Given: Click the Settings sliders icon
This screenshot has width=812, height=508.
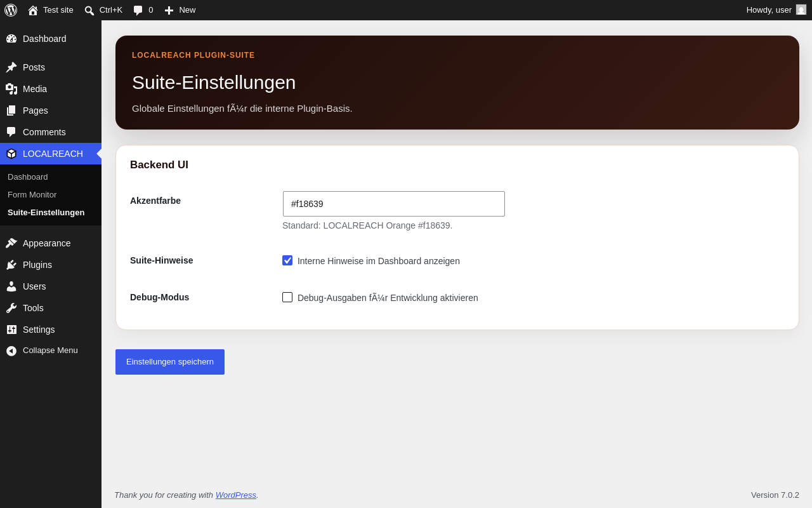Looking at the screenshot, I should pos(11,330).
